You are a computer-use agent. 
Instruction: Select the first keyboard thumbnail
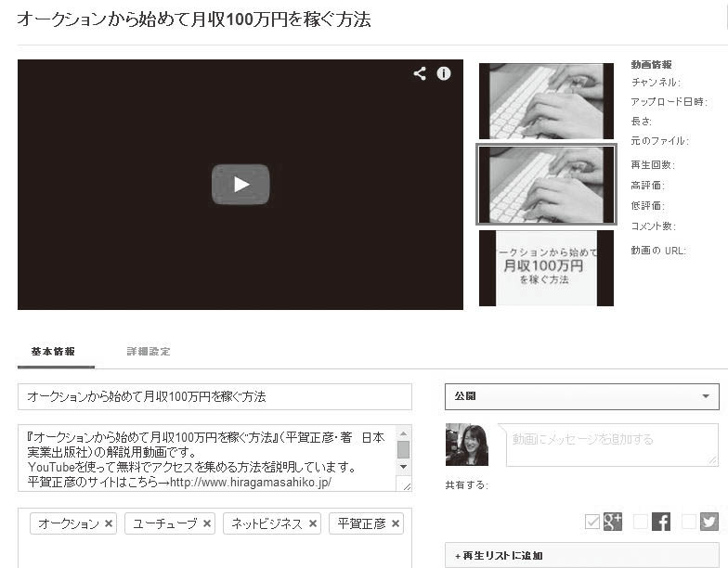point(546,101)
